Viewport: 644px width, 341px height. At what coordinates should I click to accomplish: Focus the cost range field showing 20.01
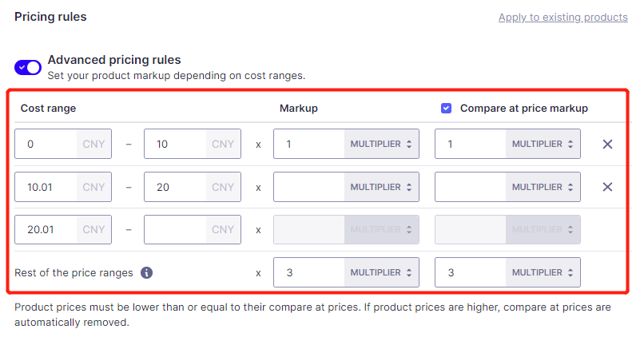coord(46,230)
